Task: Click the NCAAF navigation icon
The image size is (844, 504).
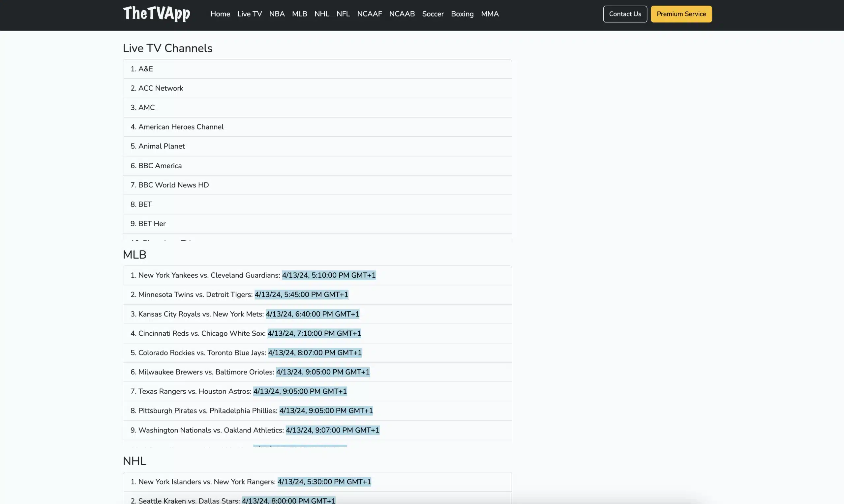Action: tap(369, 13)
